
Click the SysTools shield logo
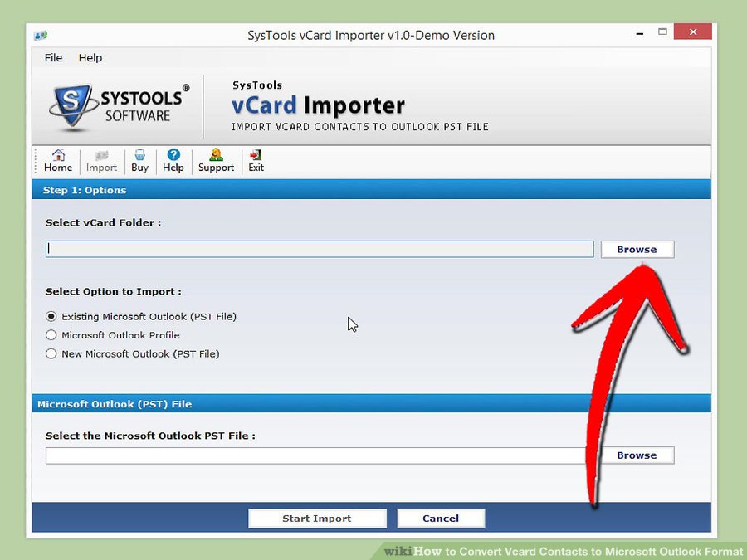(73, 106)
